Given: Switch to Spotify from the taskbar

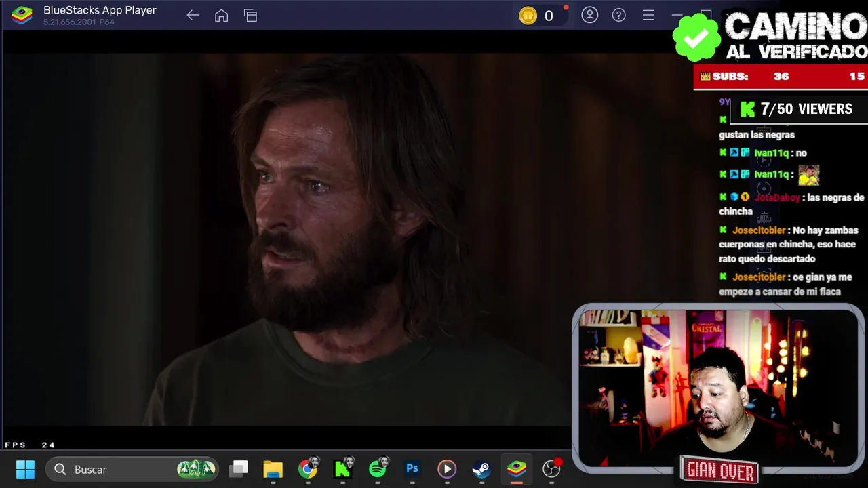Looking at the screenshot, I should click(x=378, y=468).
